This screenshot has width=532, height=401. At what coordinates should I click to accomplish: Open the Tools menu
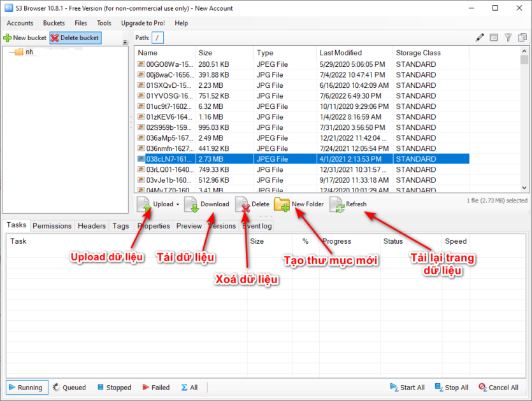(x=104, y=23)
